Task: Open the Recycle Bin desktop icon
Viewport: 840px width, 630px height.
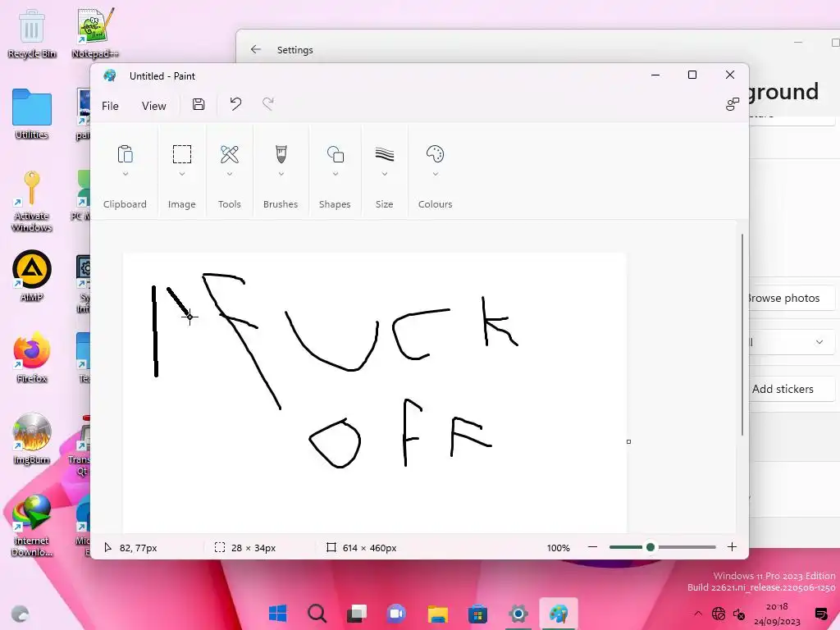Action: [32, 34]
